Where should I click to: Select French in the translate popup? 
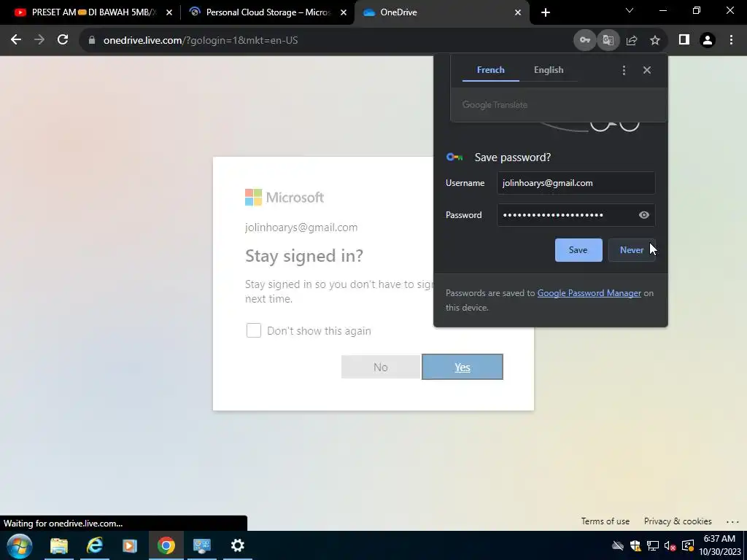(x=490, y=70)
